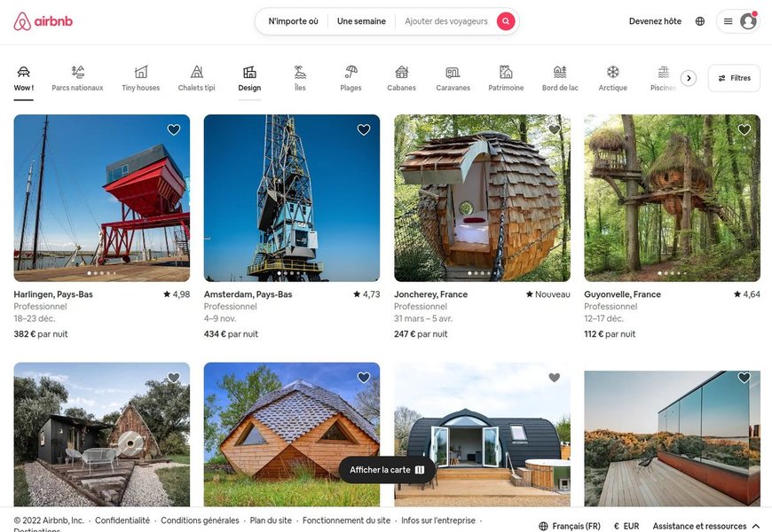Click the Caravanes camper icon

coord(453,73)
